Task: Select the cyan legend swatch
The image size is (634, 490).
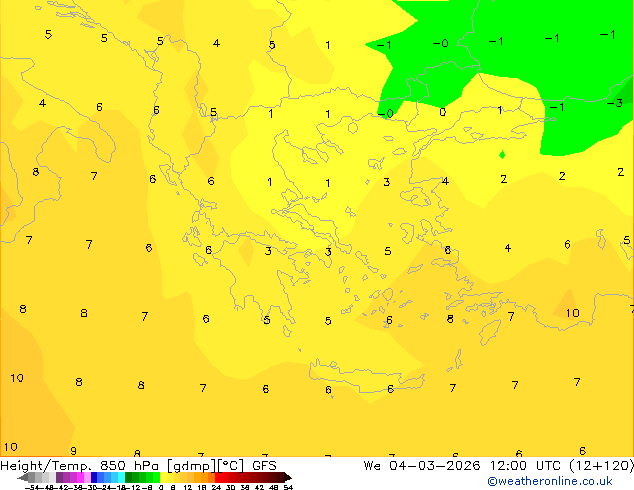Action: 121,478
